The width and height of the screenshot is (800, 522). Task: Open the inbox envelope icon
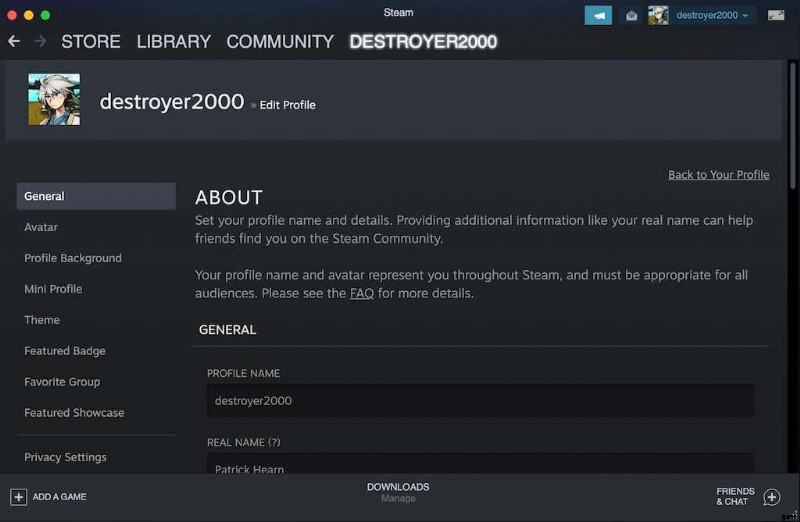click(x=631, y=16)
